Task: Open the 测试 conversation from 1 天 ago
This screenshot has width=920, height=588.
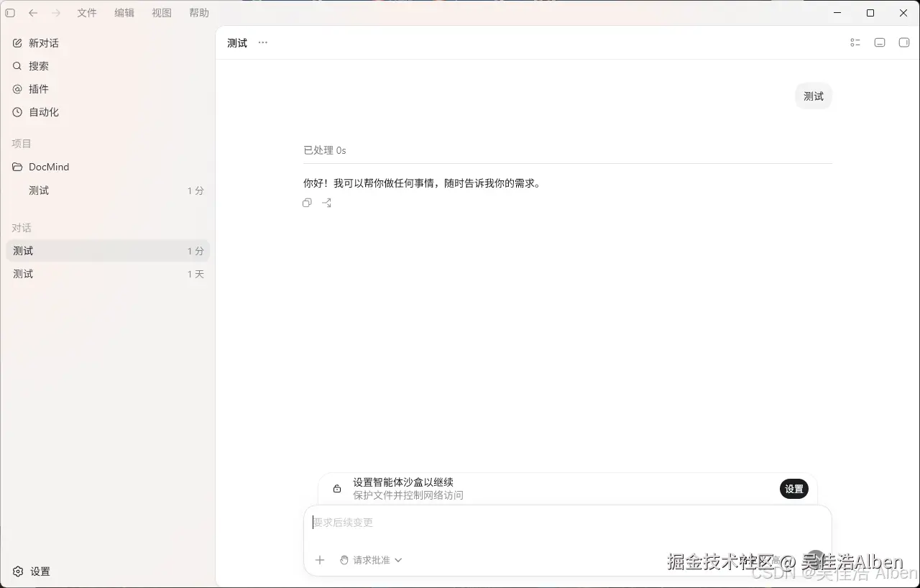Action: 108,274
